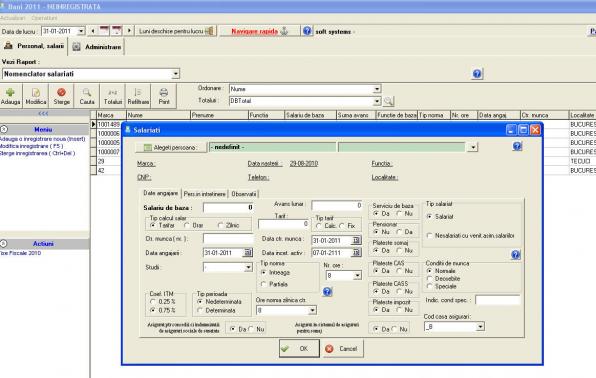The width and height of the screenshot is (596, 378).
Task: Click the Ctr. munca (nr.) input field
Action: pyautogui.click(x=228, y=239)
